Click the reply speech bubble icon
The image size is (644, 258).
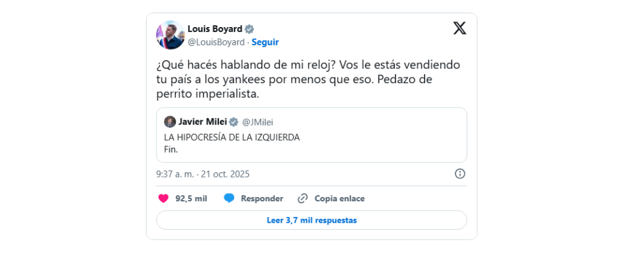click(229, 198)
